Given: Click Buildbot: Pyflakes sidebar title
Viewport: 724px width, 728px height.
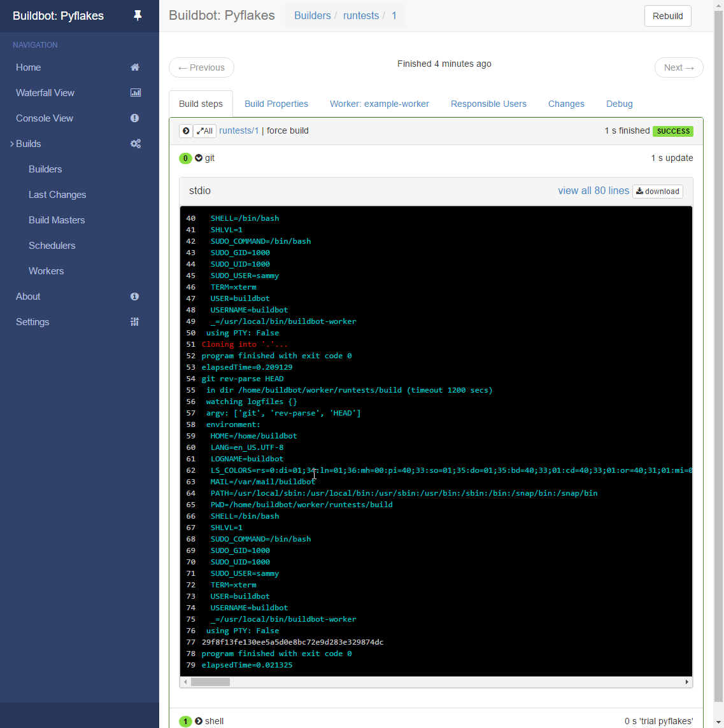Looking at the screenshot, I should 58,16.
